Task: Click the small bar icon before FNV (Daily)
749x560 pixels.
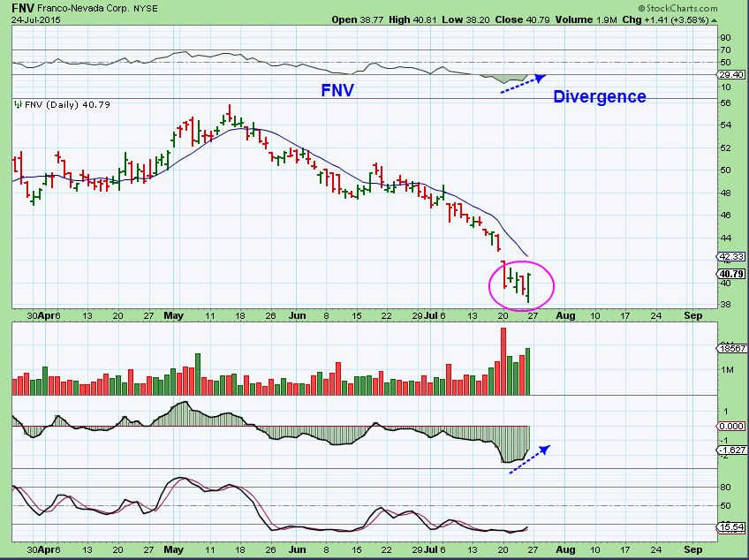Action: pyautogui.click(x=19, y=103)
